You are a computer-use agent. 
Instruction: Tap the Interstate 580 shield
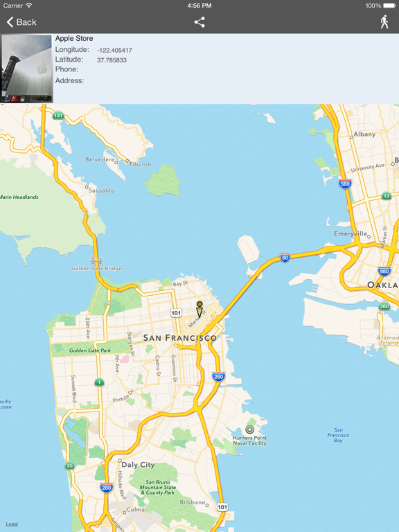coord(345,184)
